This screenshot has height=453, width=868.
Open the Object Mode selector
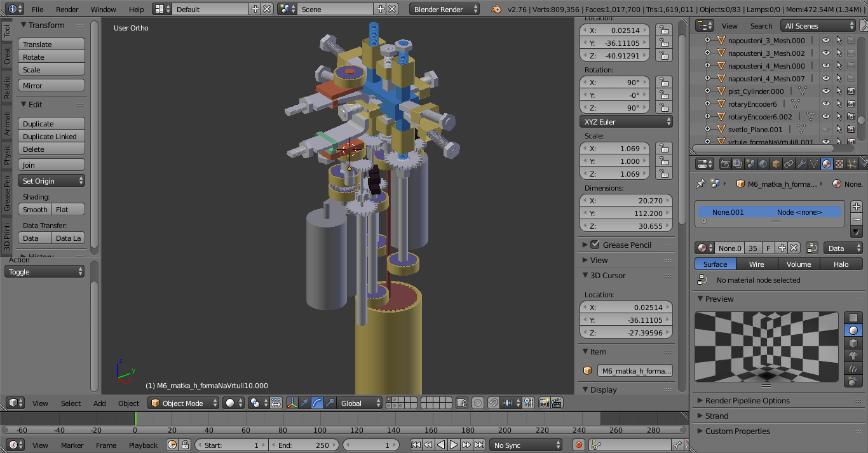(184, 403)
